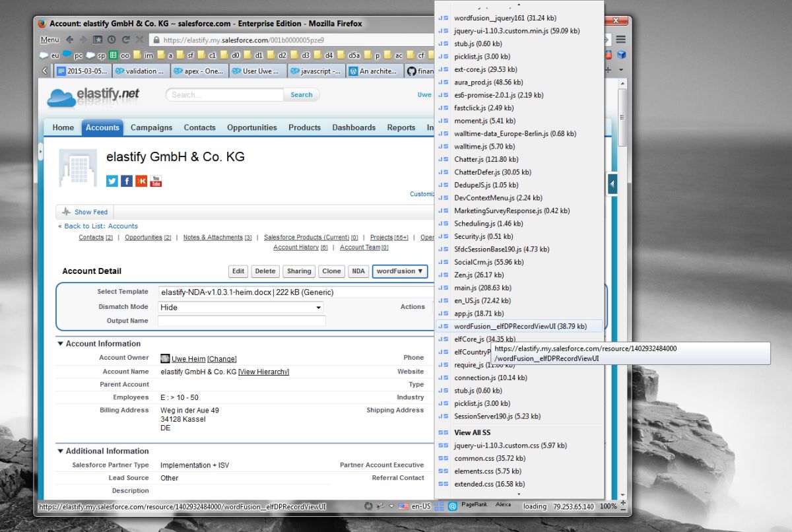The image size is (792, 532).
Task: Select main.js (208.63 kb) entry
Action: tap(520, 288)
